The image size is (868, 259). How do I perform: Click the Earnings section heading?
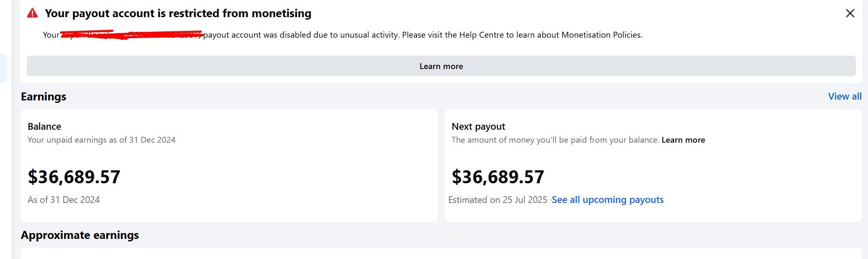coord(44,97)
